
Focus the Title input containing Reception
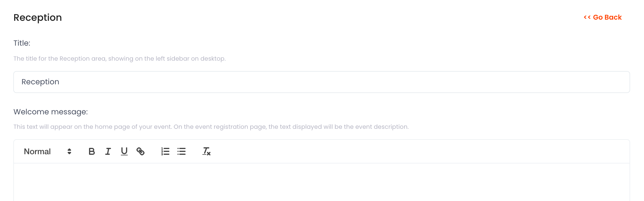tap(322, 82)
